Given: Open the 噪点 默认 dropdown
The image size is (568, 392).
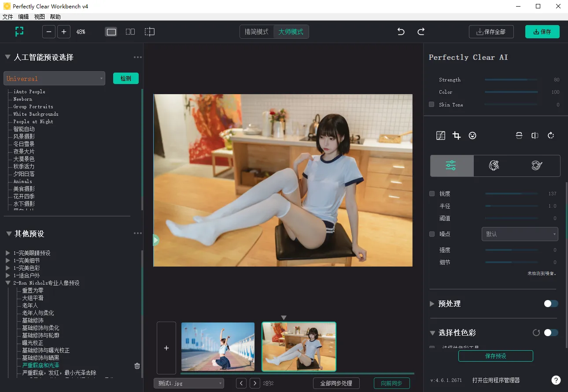Looking at the screenshot, I should coord(520,234).
